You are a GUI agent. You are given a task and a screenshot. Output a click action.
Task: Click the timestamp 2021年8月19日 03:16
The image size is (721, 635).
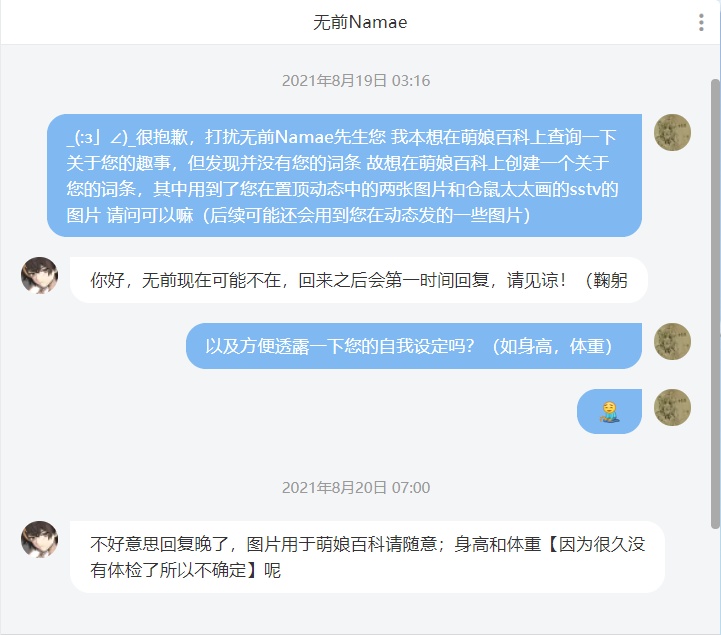pyautogui.click(x=356, y=81)
